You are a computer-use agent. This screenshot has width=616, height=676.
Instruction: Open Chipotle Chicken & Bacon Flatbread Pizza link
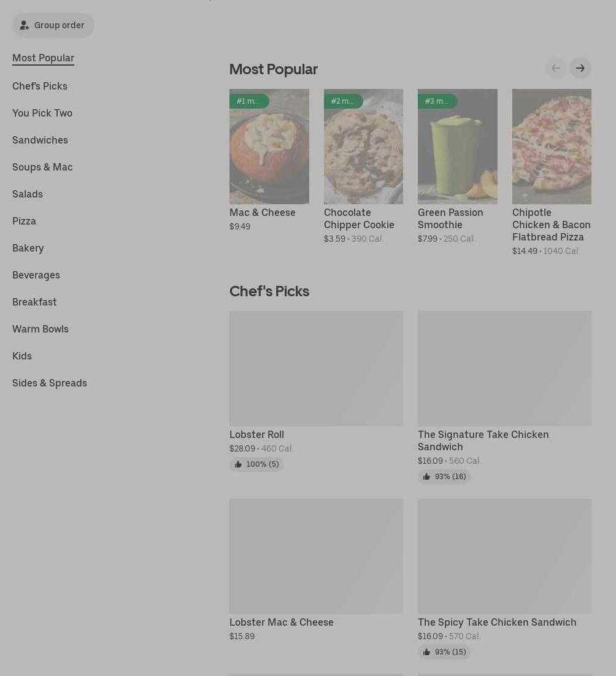pyautogui.click(x=551, y=225)
